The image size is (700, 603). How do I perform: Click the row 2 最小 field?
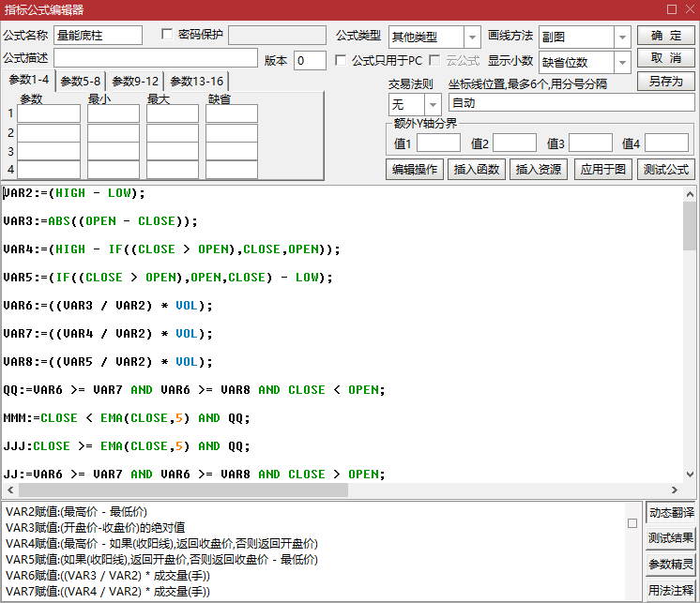114,132
